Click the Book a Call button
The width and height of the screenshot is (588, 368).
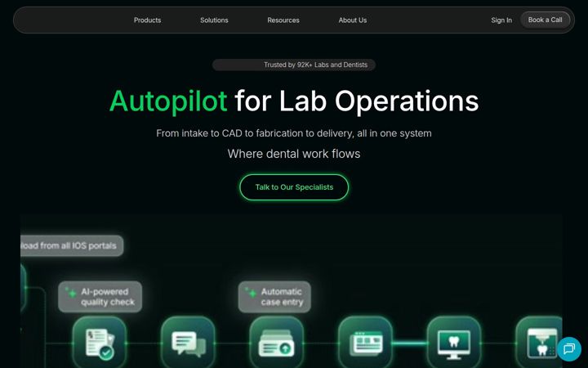pyautogui.click(x=545, y=20)
